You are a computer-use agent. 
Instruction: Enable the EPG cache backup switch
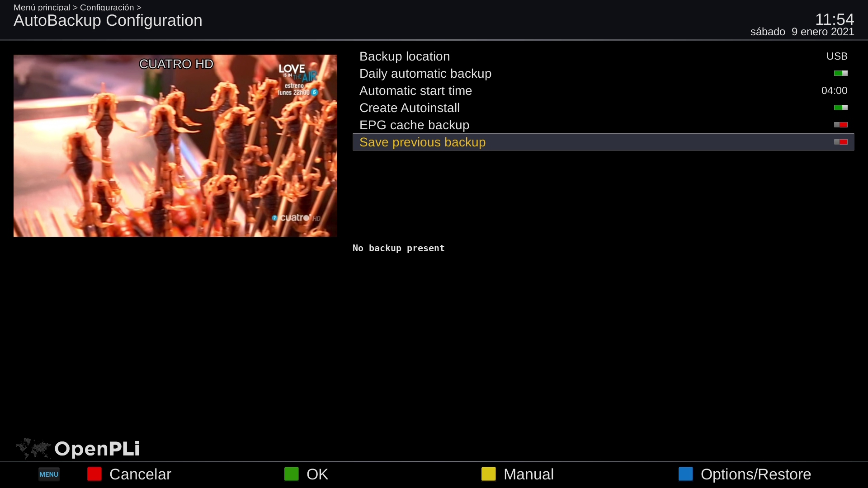(x=840, y=125)
